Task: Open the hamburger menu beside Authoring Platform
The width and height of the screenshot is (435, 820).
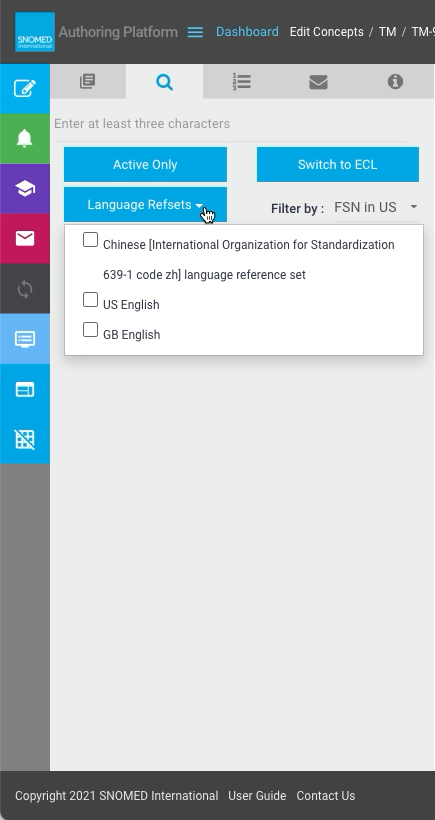Action: click(195, 32)
